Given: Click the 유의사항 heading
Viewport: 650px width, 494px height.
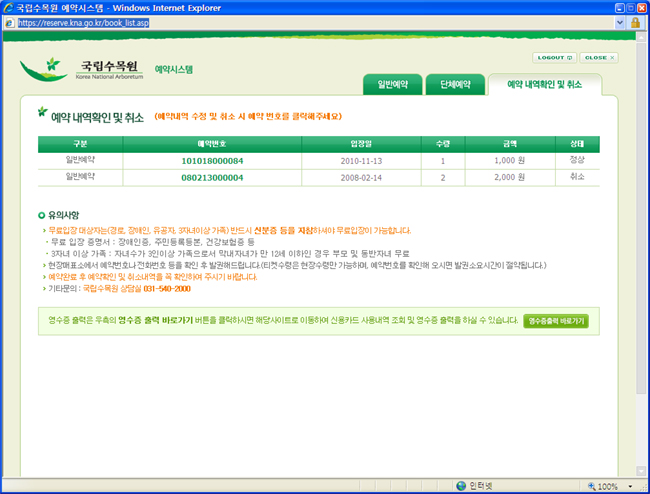Looking at the screenshot, I should click(63, 215).
